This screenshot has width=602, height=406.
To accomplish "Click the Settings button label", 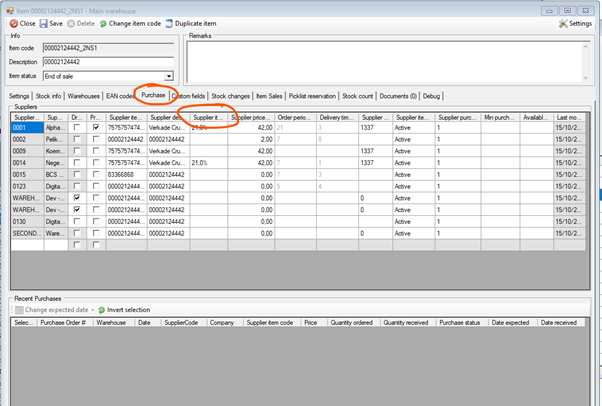I will [x=580, y=23].
